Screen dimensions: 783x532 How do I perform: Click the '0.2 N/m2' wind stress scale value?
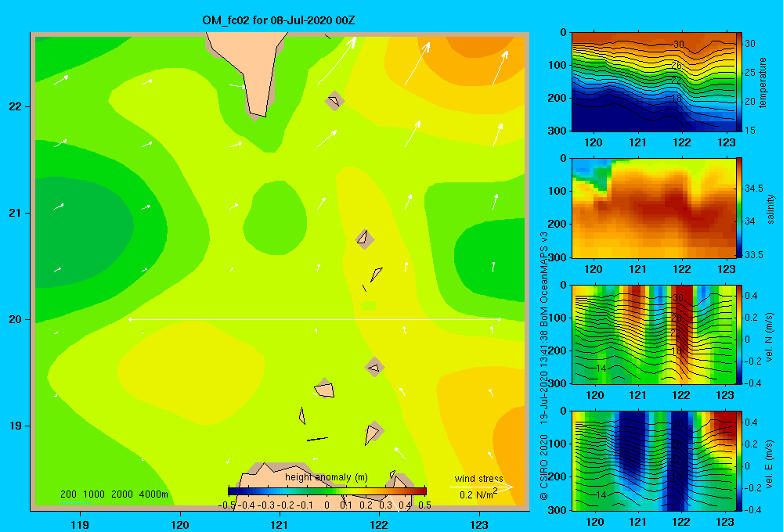(478, 494)
